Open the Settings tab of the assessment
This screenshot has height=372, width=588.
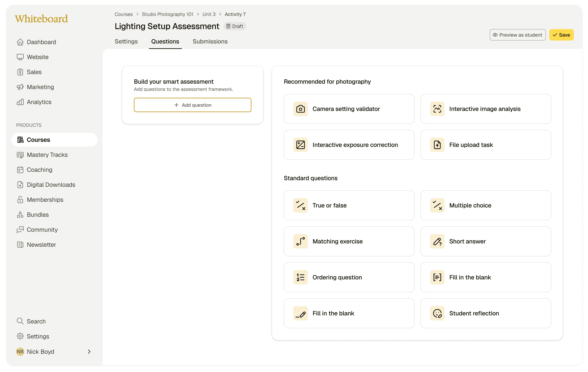tap(126, 41)
